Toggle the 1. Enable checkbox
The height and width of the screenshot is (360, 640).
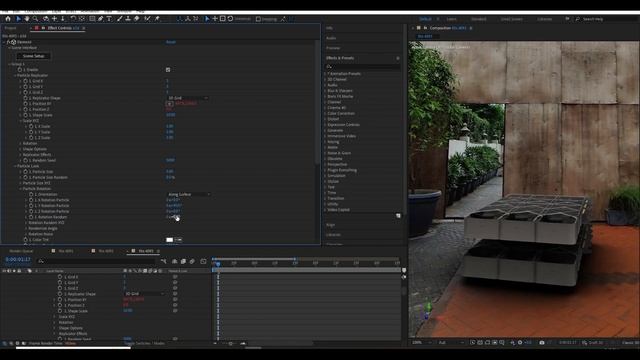pos(168,70)
